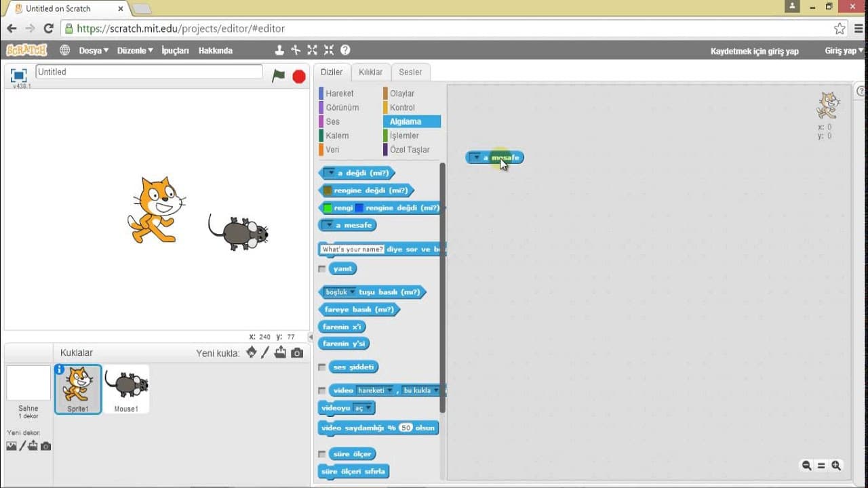Click the browser address bar
The height and width of the screenshot is (488, 868).
(x=448, y=28)
